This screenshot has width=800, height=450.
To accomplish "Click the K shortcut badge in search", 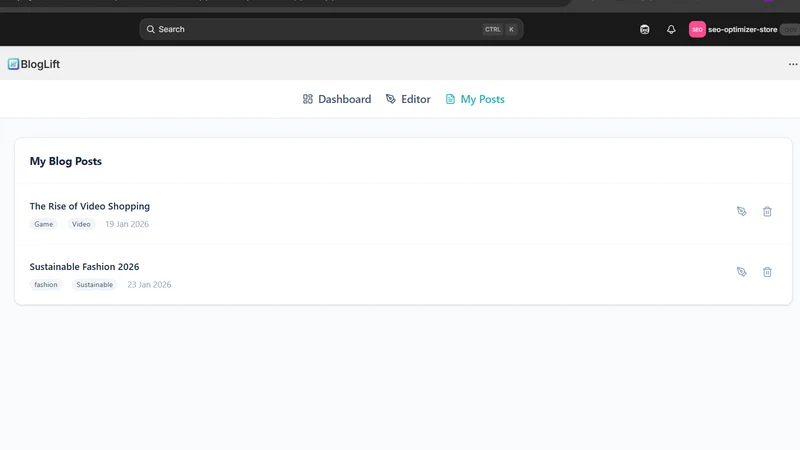I will pyautogui.click(x=511, y=30).
